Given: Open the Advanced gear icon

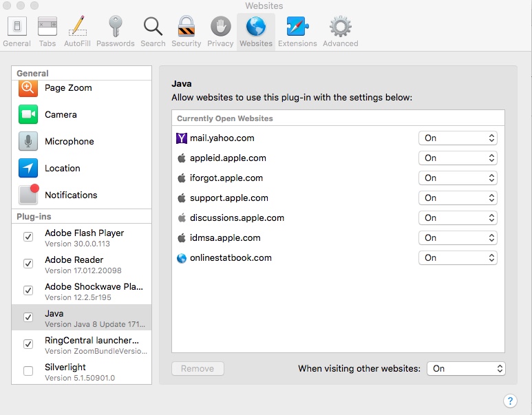Looking at the screenshot, I should (340, 26).
